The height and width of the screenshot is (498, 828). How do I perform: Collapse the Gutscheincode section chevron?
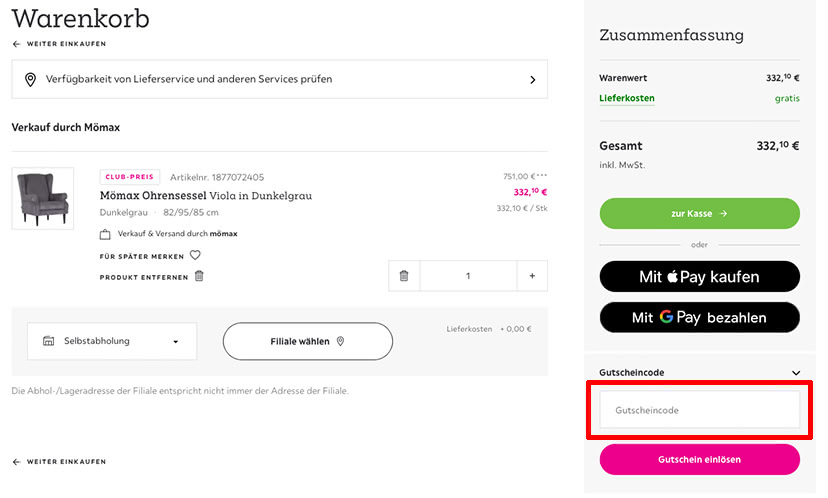tap(796, 373)
